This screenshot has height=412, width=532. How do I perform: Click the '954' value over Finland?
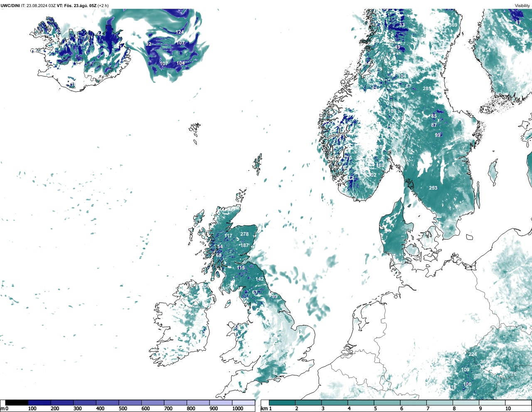point(486,50)
